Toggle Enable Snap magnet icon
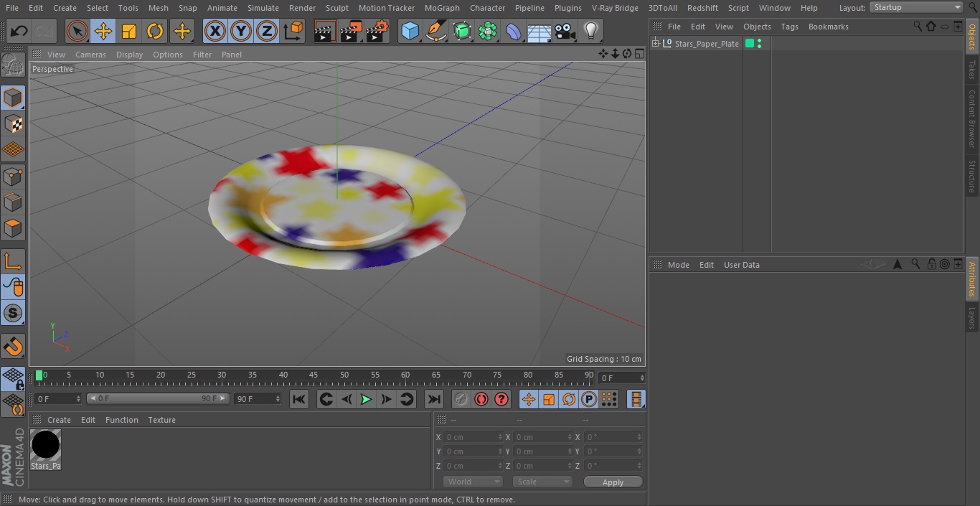This screenshot has width=980, height=506. [x=13, y=346]
